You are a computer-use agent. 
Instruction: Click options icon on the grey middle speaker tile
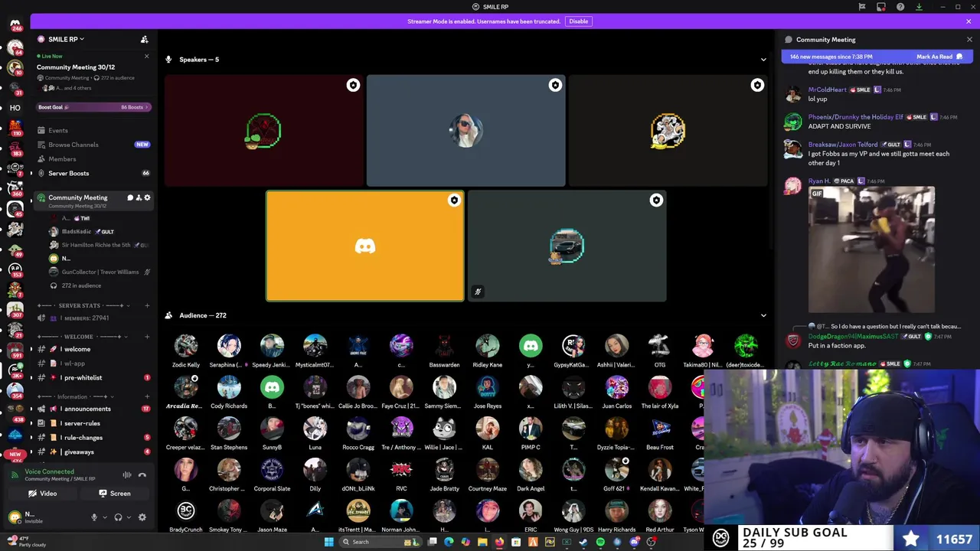point(555,86)
